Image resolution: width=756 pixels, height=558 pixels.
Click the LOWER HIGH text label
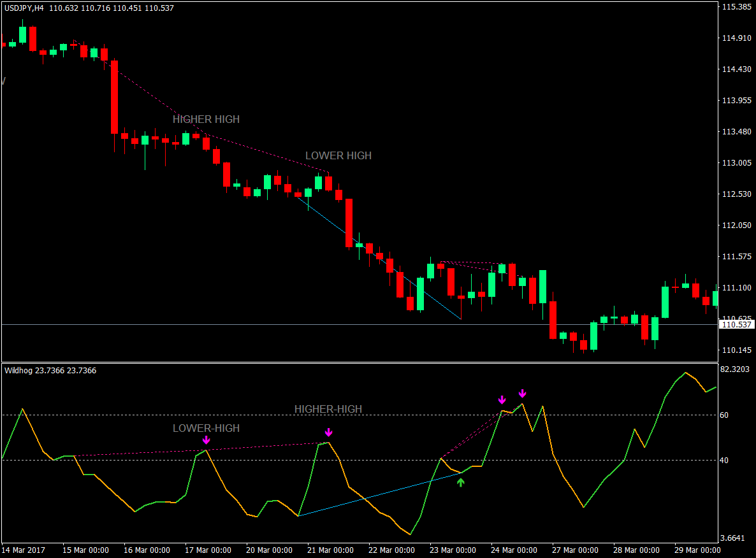click(x=339, y=155)
